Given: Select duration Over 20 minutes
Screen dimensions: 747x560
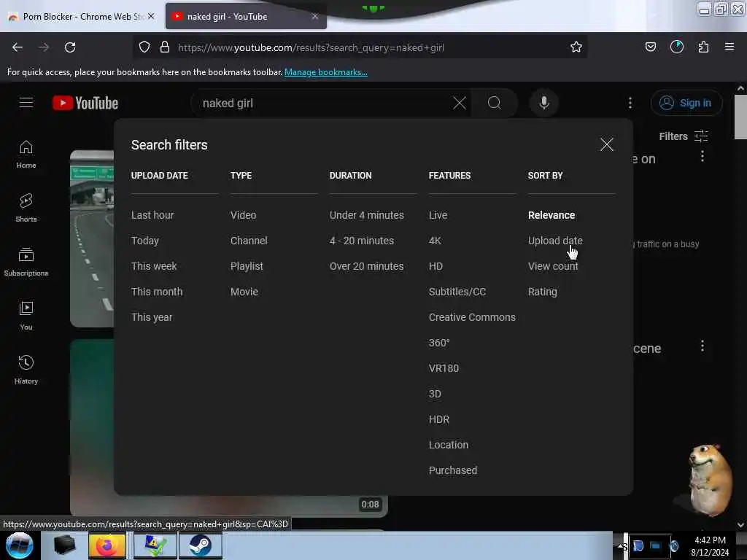Looking at the screenshot, I should [x=366, y=265].
